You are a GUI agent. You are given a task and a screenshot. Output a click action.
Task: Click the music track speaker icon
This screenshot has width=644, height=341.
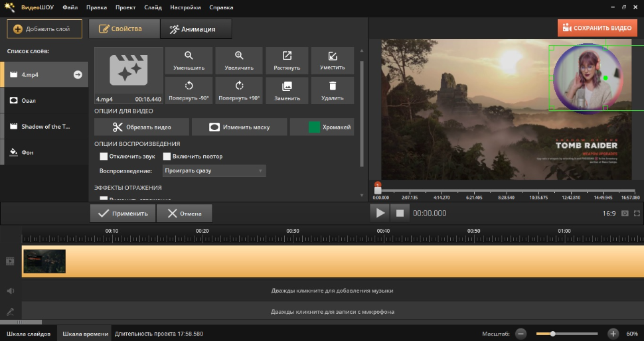click(x=10, y=291)
